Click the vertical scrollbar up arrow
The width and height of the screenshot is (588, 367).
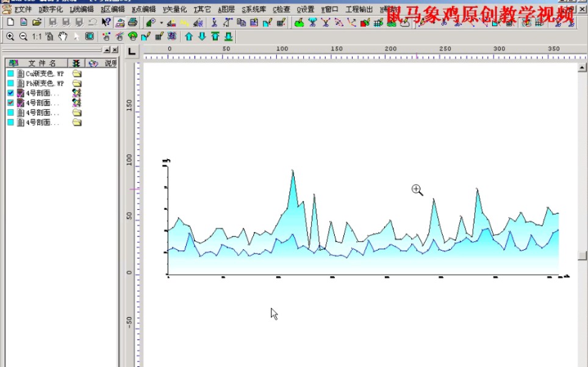582,68
